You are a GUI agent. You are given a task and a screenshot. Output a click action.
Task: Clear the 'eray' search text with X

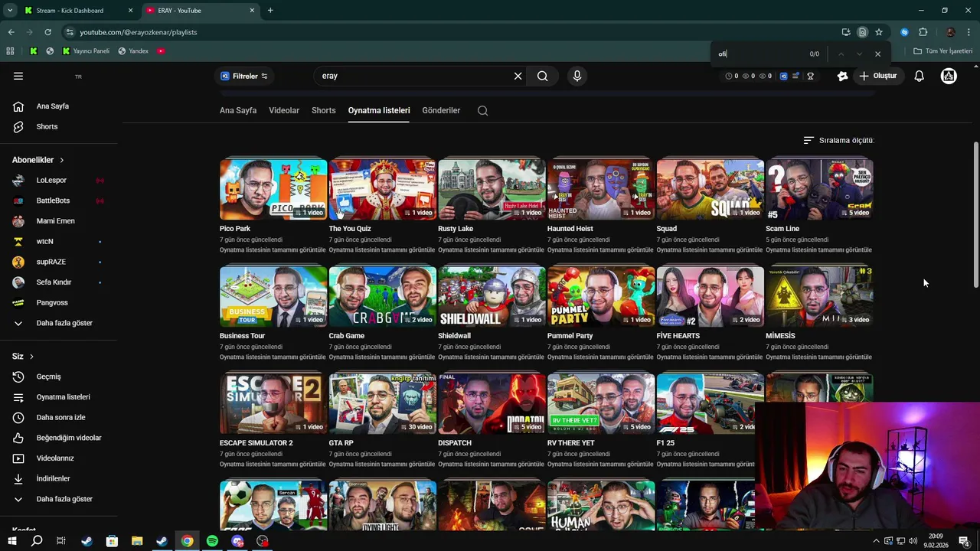coord(518,76)
